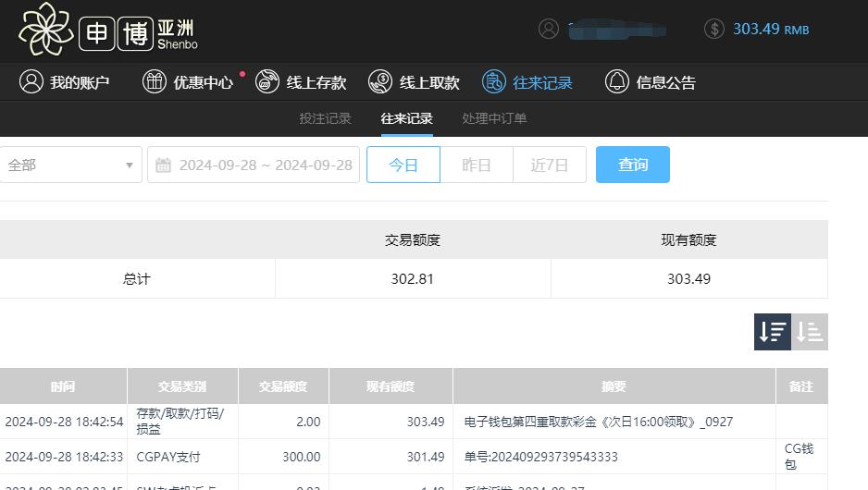Click the user avatar icon in header
868x490 pixels.
pyautogui.click(x=549, y=29)
